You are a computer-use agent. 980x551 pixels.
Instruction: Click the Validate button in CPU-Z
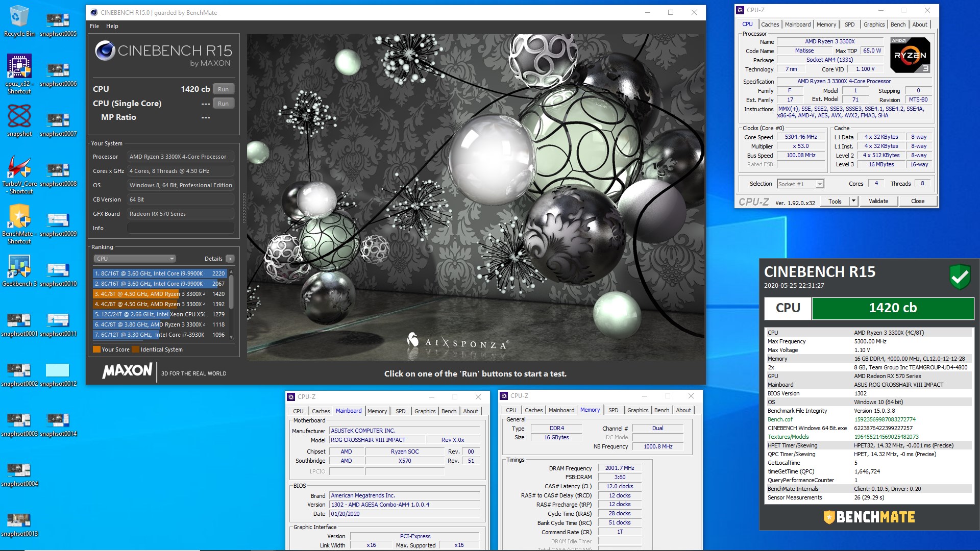pyautogui.click(x=878, y=201)
